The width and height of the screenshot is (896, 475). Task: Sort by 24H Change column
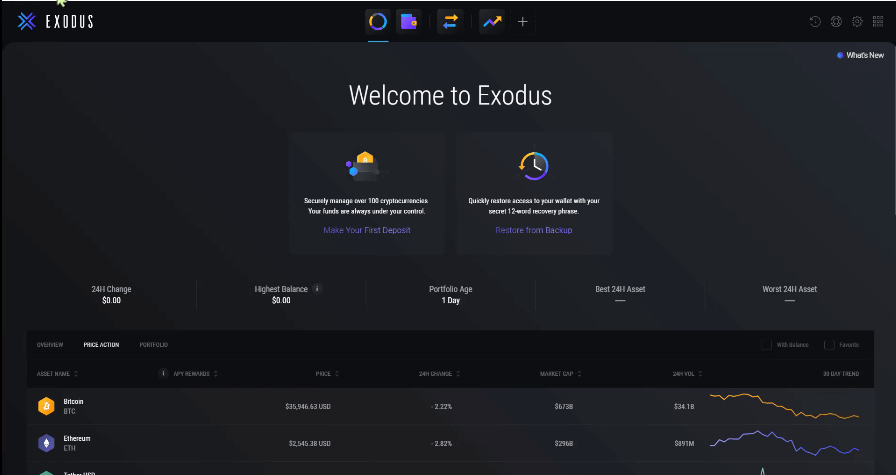[x=439, y=374]
